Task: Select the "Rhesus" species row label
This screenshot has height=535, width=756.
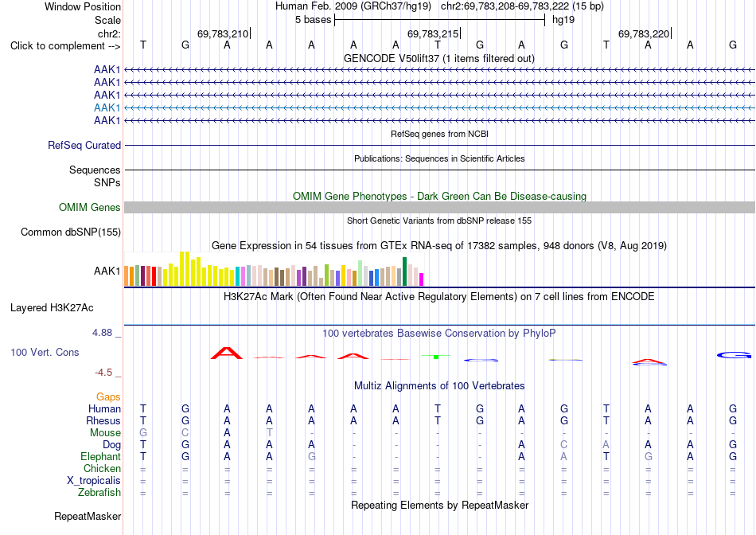Action: tap(103, 420)
